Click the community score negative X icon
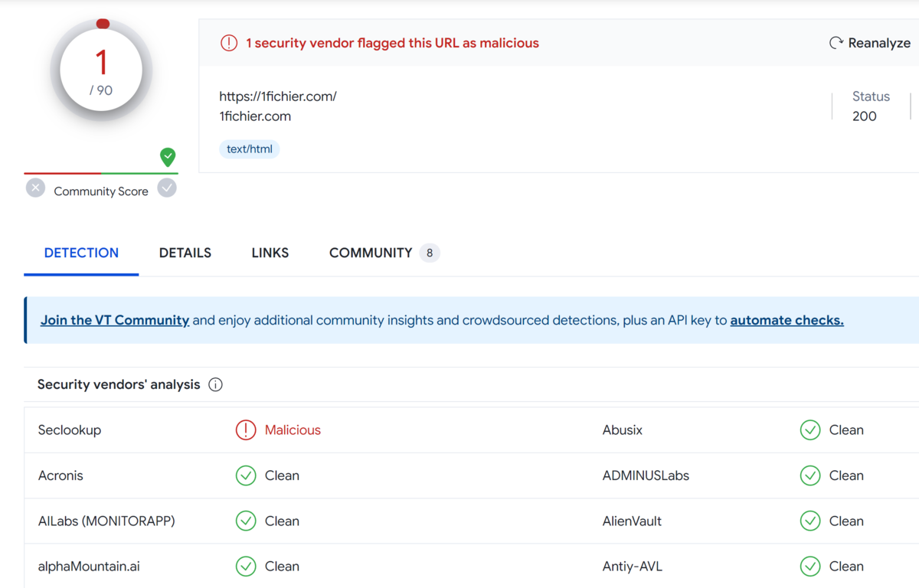The height and width of the screenshot is (588, 919). [35, 188]
